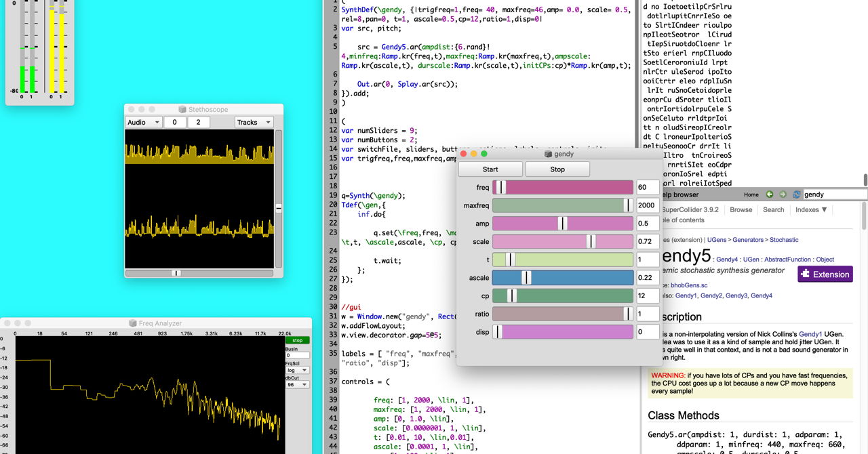Click the help browser back arrow
868x454 pixels.
[770, 194]
